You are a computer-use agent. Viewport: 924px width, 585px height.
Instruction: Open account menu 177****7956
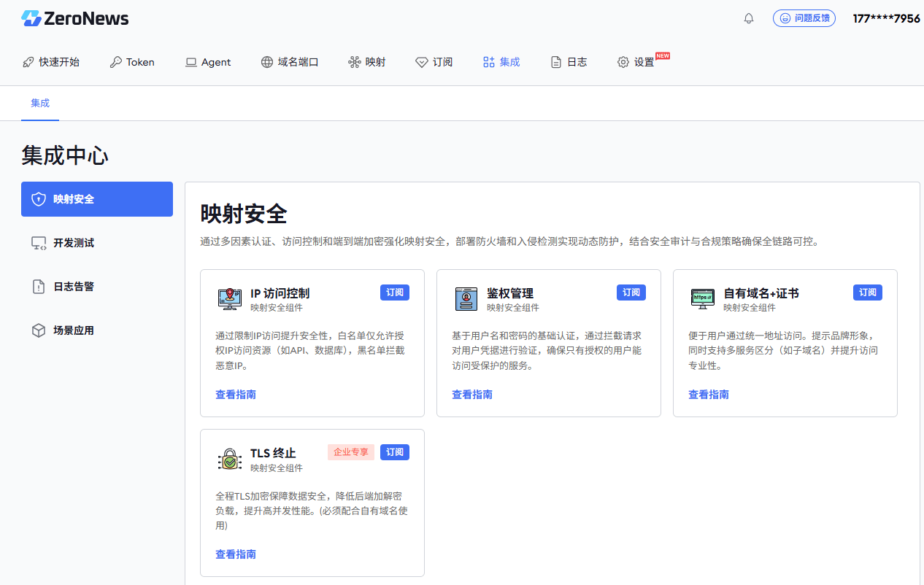(x=886, y=18)
